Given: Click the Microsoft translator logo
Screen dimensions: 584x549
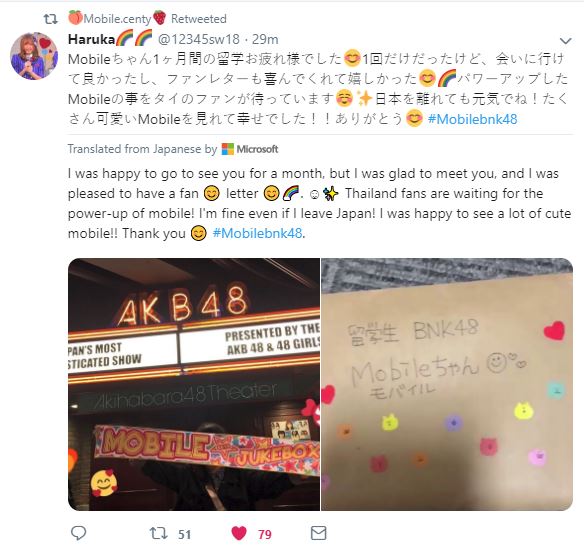Looking at the screenshot, I should coord(250,149).
